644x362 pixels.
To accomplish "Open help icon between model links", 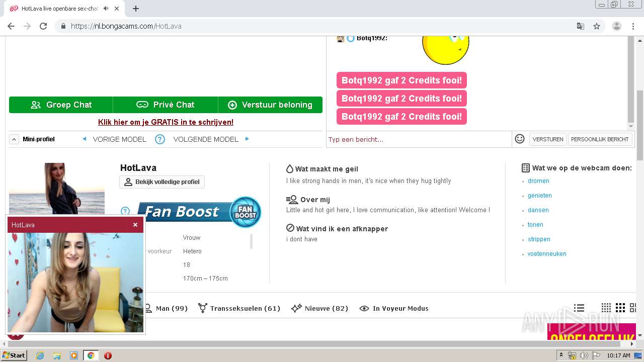I will (160, 139).
